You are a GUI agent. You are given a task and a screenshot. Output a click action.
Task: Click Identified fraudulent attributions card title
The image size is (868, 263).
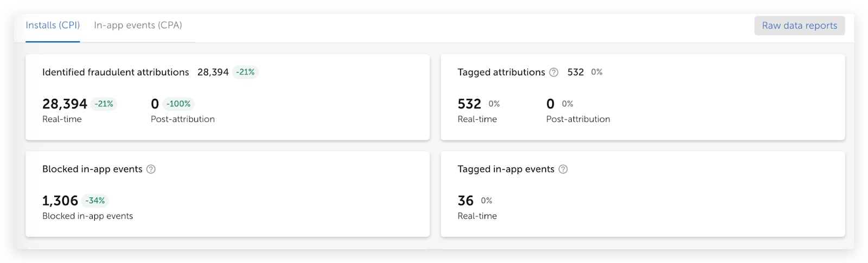point(116,72)
